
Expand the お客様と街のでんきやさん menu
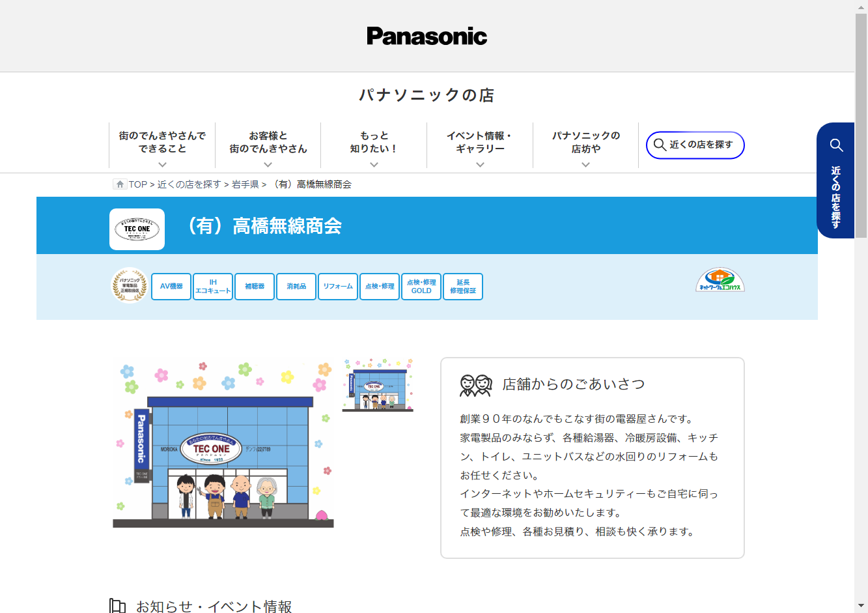coord(268,146)
